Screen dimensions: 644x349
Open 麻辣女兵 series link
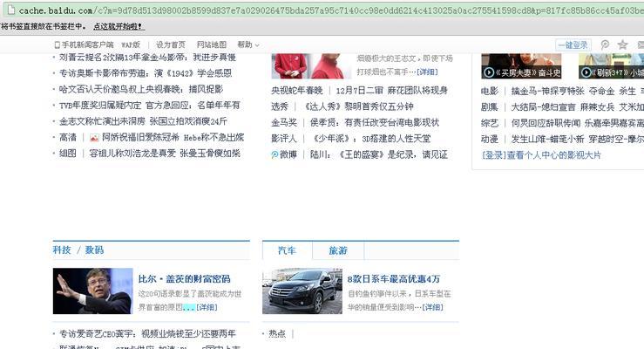[597, 107]
